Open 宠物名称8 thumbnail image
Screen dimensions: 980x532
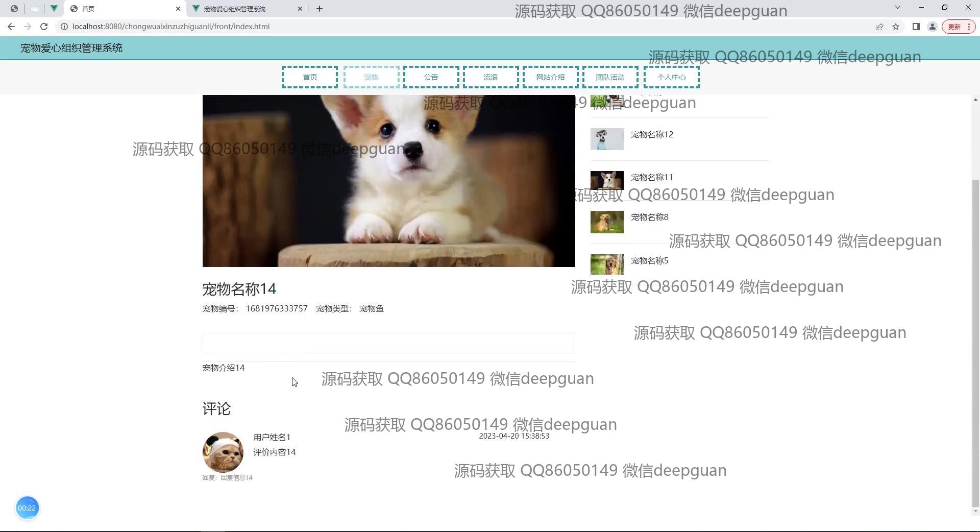click(607, 222)
